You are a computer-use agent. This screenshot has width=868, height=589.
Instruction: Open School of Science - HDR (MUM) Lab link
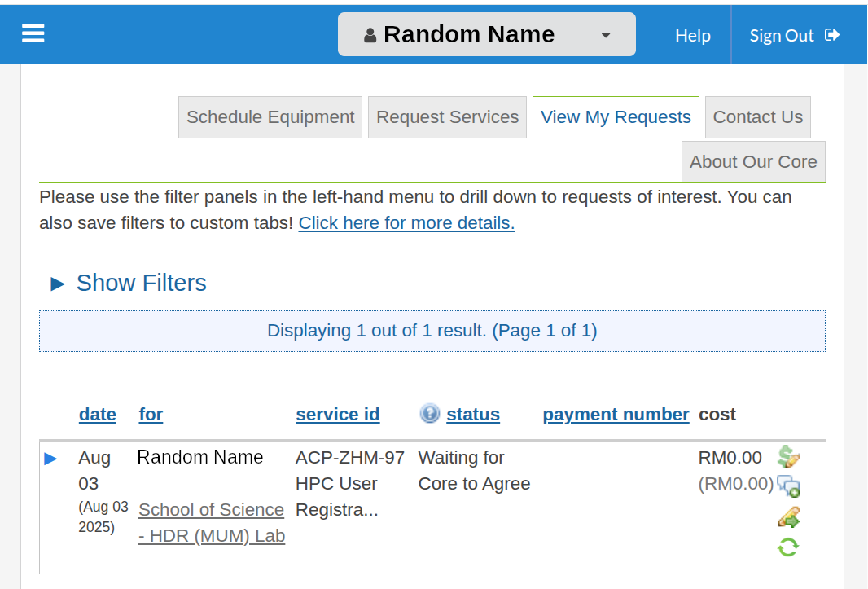point(212,522)
